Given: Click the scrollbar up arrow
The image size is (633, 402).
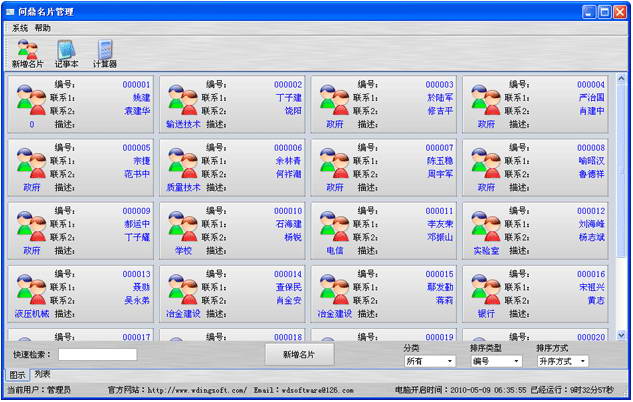Looking at the screenshot, I should point(621,78).
